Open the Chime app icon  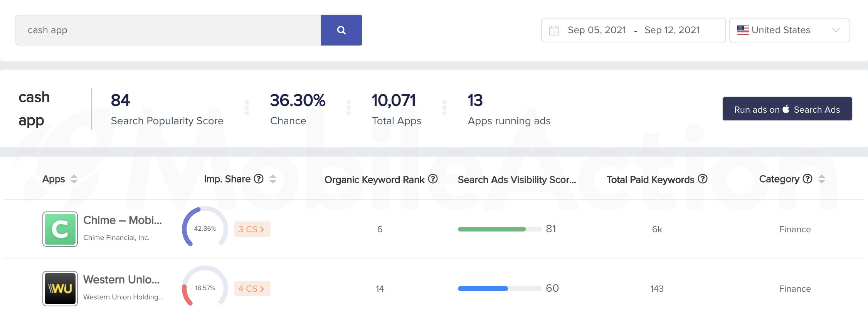click(60, 229)
